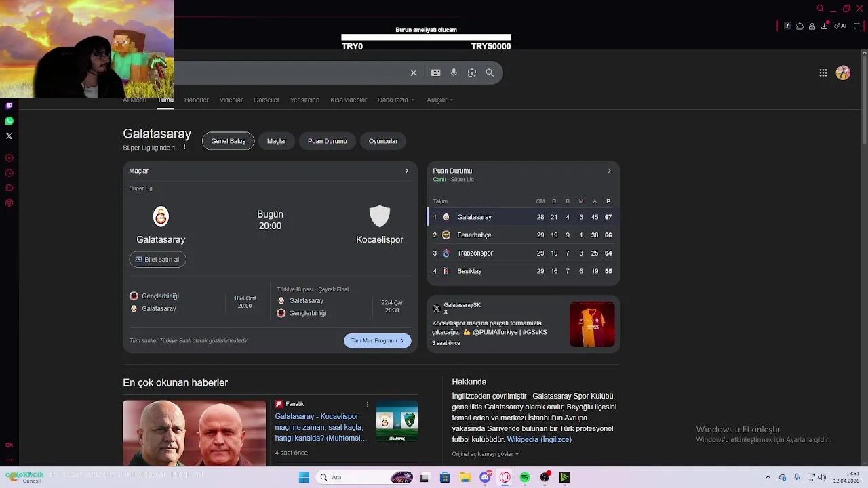This screenshot has width=868, height=488.
Task: Select the 'Puan Durumu' chip
Action: pyautogui.click(x=328, y=141)
